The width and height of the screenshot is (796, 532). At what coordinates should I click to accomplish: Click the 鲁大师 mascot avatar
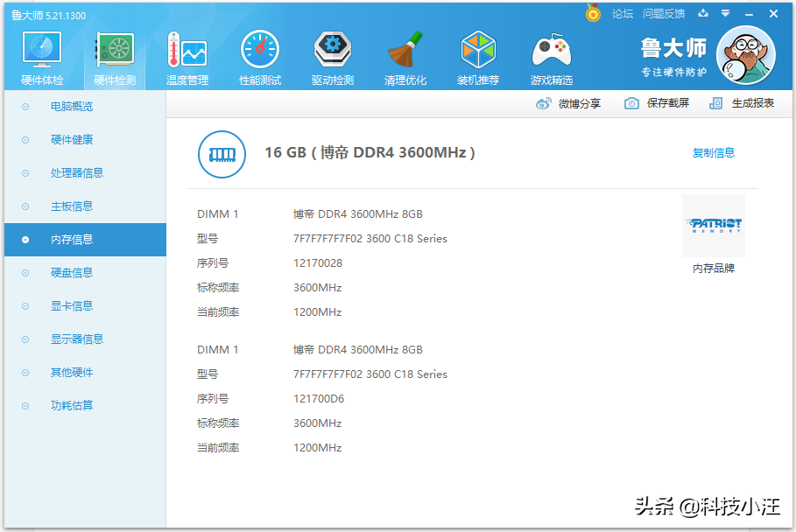tap(746, 55)
